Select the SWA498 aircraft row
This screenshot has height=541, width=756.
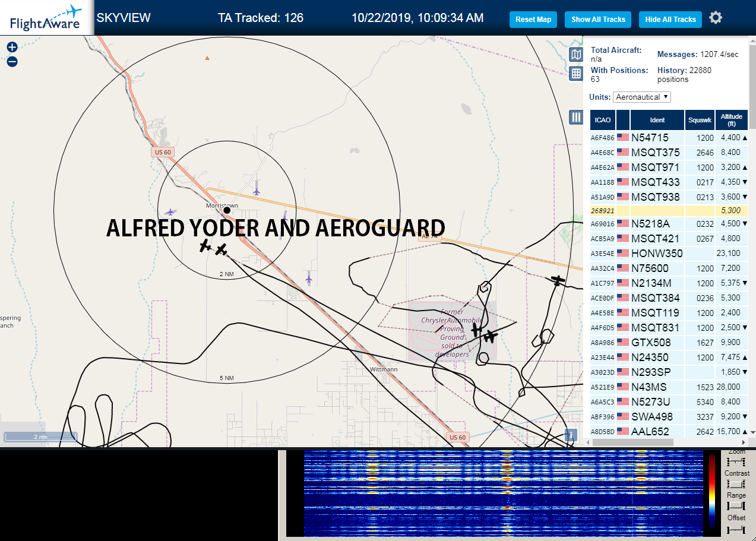669,417
